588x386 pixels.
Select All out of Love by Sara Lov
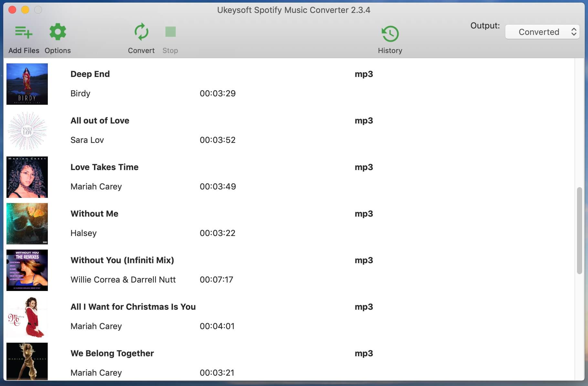pyautogui.click(x=100, y=120)
